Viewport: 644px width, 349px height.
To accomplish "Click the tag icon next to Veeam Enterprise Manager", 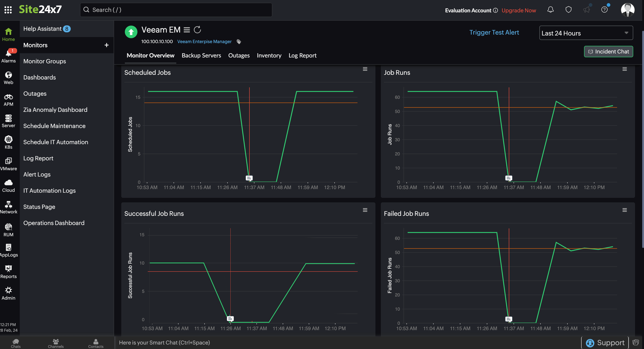I will click(238, 42).
